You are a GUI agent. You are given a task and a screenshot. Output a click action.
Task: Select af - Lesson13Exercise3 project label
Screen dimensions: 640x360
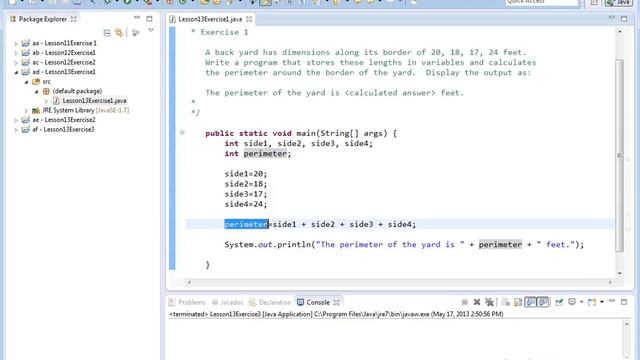[63, 129]
